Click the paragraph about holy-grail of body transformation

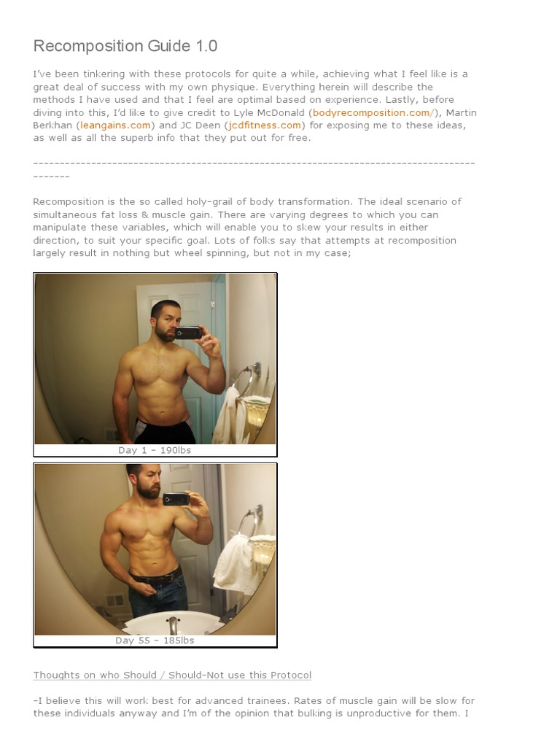[x=247, y=228]
